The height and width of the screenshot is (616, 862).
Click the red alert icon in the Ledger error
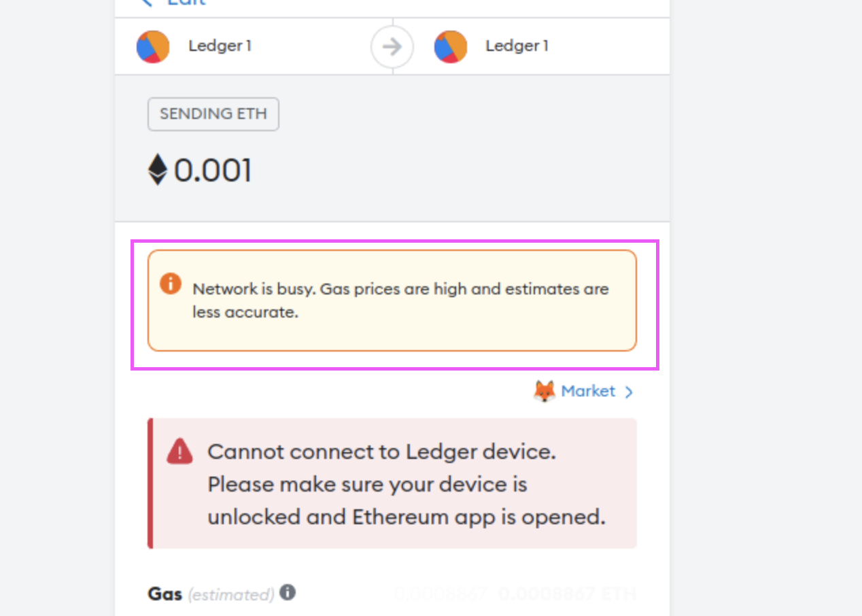coord(179,450)
